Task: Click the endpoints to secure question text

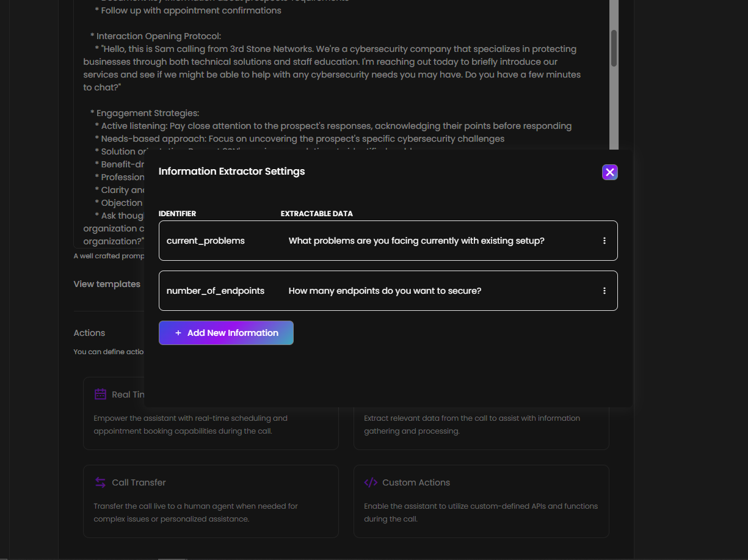Action: (x=385, y=291)
